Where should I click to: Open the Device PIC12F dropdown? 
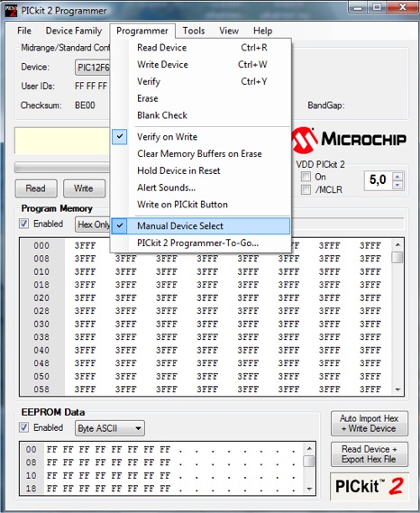pos(93,68)
